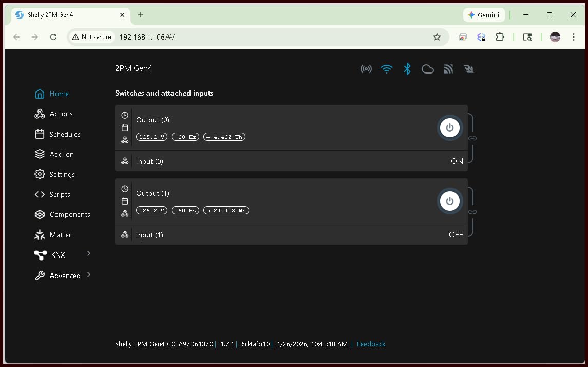Open Settings in the sidebar
This screenshot has width=588, height=367.
pyautogui.click(x=54, y=174)
